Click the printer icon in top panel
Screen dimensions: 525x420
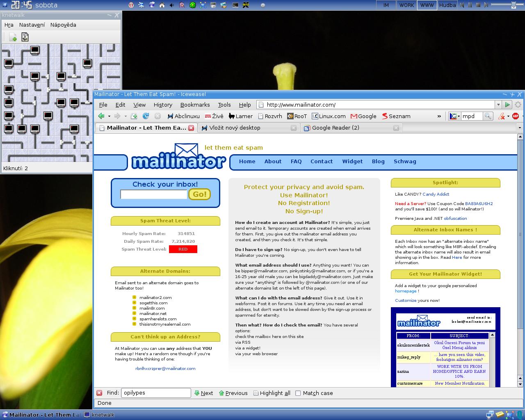pyautogui.click(x=213, y=5)
